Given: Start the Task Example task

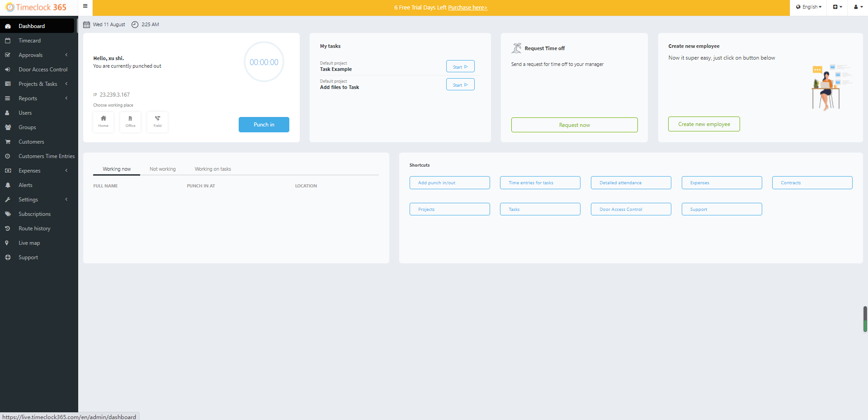Looking at the screenshot, I should [x=460, y=67].
